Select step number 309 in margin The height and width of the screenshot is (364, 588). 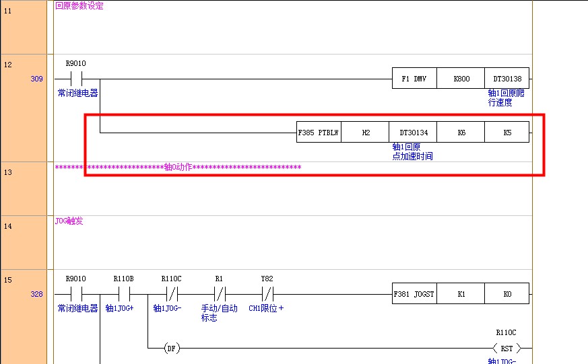point(36,79)
